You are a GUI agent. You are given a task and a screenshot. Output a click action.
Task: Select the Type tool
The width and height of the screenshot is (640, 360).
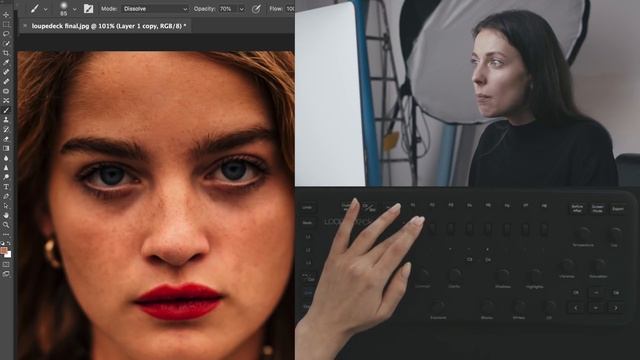[x=6, y=187]
